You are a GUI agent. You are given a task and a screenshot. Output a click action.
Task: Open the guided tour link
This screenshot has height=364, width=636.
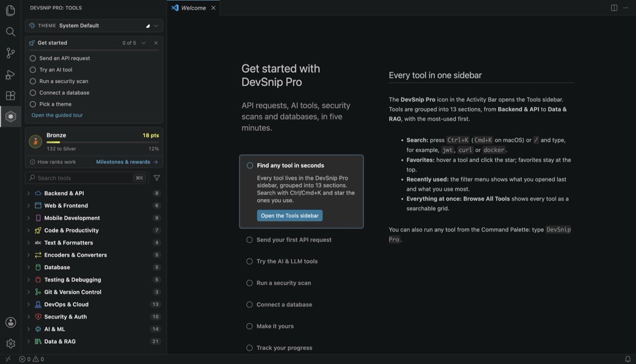click(x=57, y=115)
